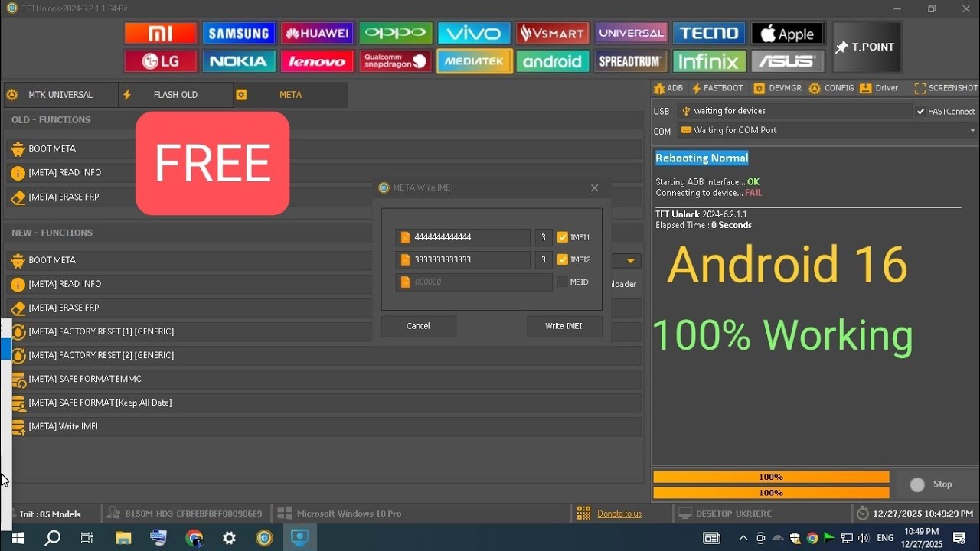Select the vivo brand tile
The image size is (980, 551).
point(474,34)
